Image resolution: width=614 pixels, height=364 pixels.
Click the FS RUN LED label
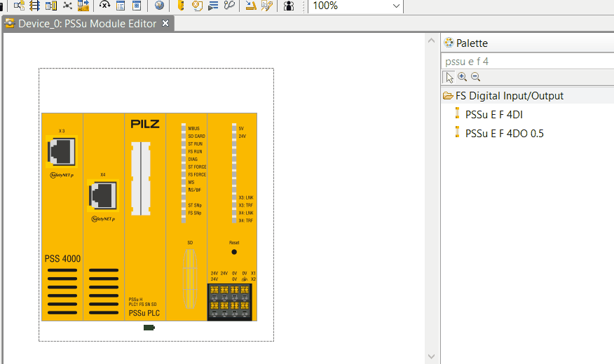click(195, 152)
